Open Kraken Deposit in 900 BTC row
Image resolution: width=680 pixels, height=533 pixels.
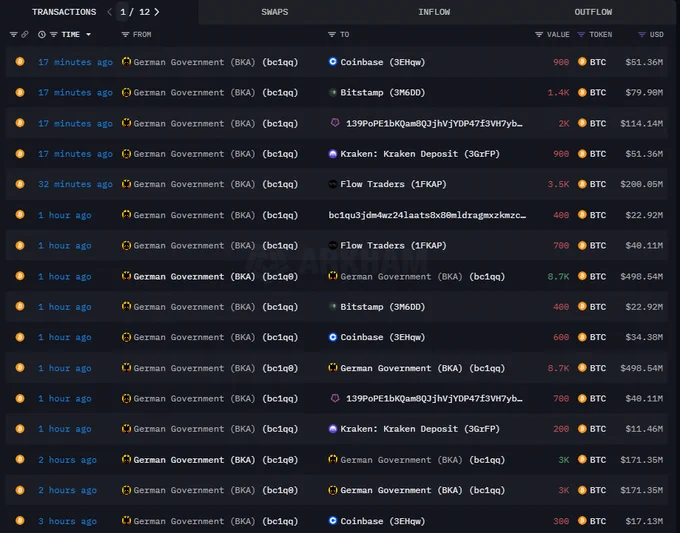click(419, 154)
